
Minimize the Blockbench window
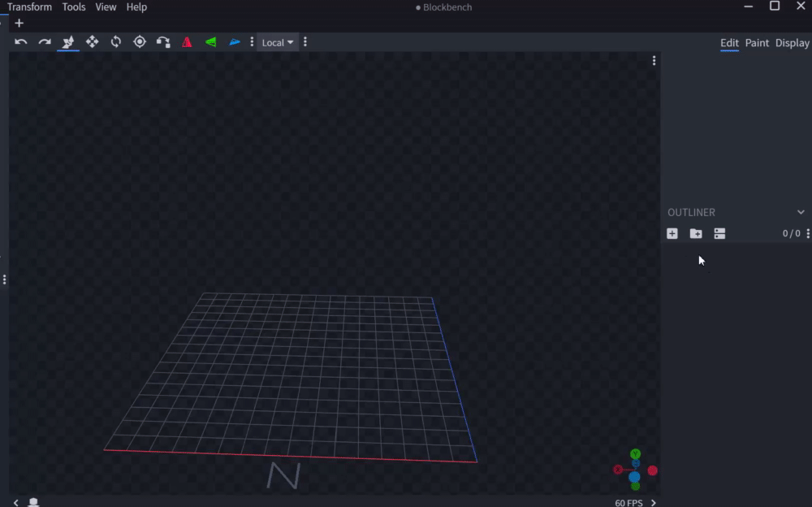[749, 6]
